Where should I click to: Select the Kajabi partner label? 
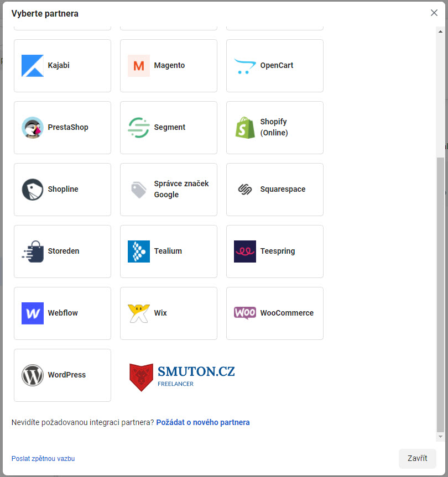[59, 65]
